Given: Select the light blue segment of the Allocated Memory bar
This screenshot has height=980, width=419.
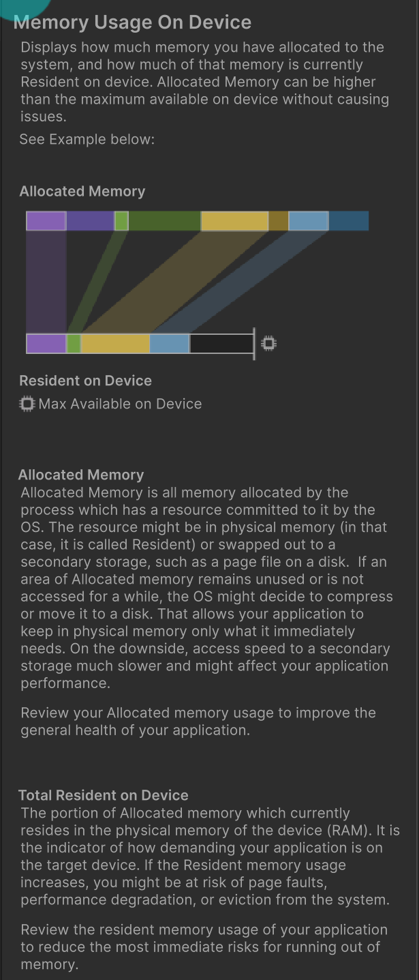Looking at the screenshot, I should point(309,221).
